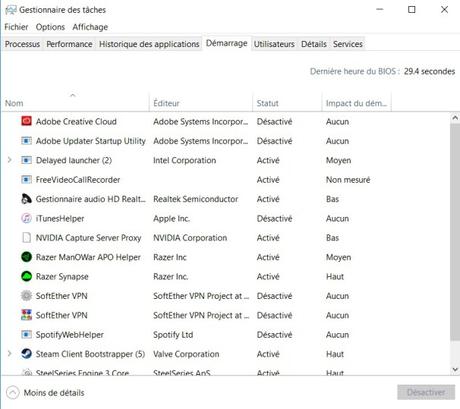Select the Adobe Creative Cloud entry name
The image size is (460, 409).
point(76,121)
